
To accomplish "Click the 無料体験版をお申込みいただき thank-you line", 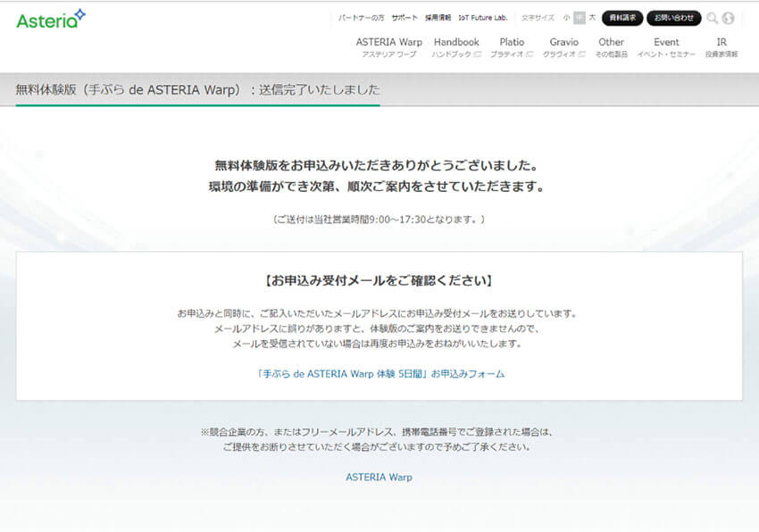I will click(377, 165).
